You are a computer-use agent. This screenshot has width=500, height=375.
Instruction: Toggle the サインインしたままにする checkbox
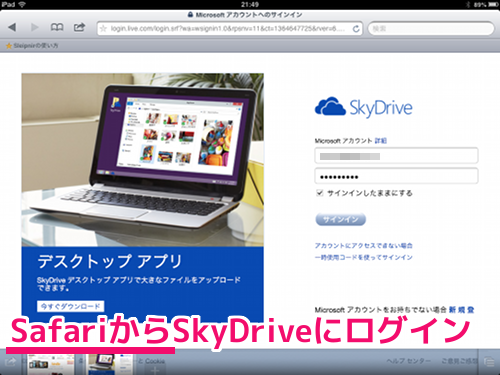click(x=320, y=193)
